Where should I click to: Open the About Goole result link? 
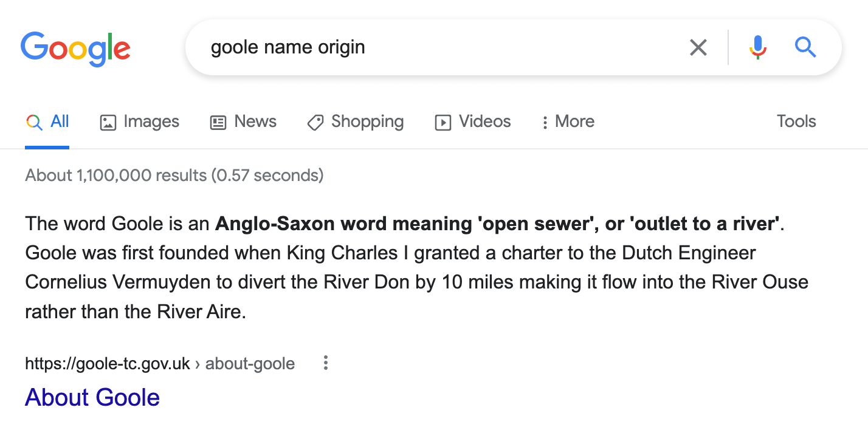pos(92,398)
